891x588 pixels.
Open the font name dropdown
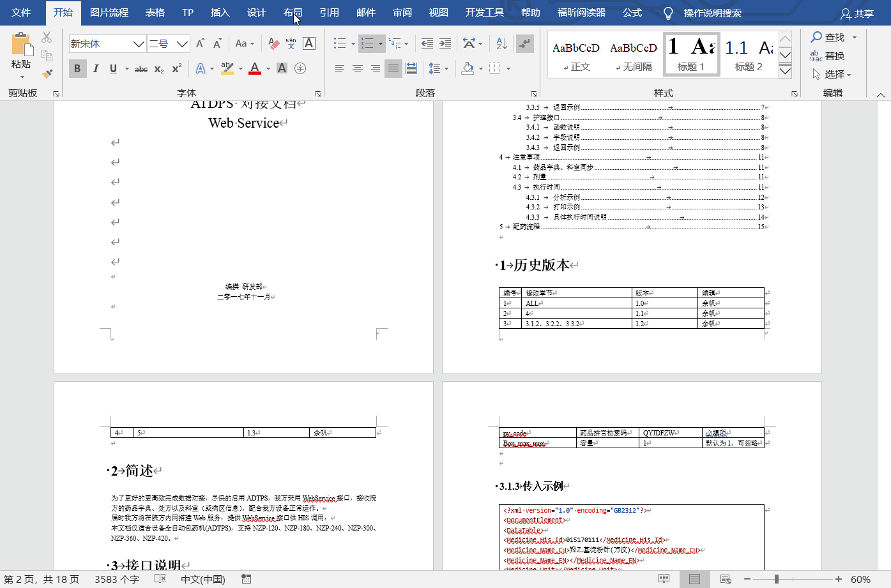point(139,43)
